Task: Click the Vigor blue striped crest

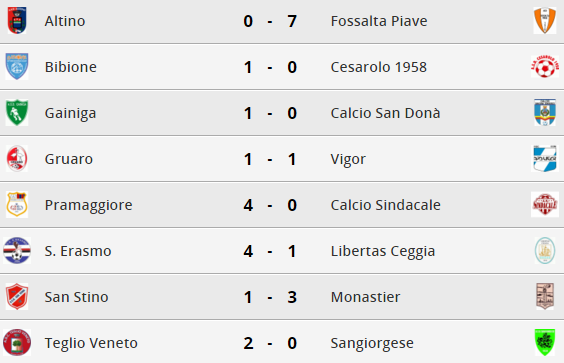Action: click(x=545, y=159)
